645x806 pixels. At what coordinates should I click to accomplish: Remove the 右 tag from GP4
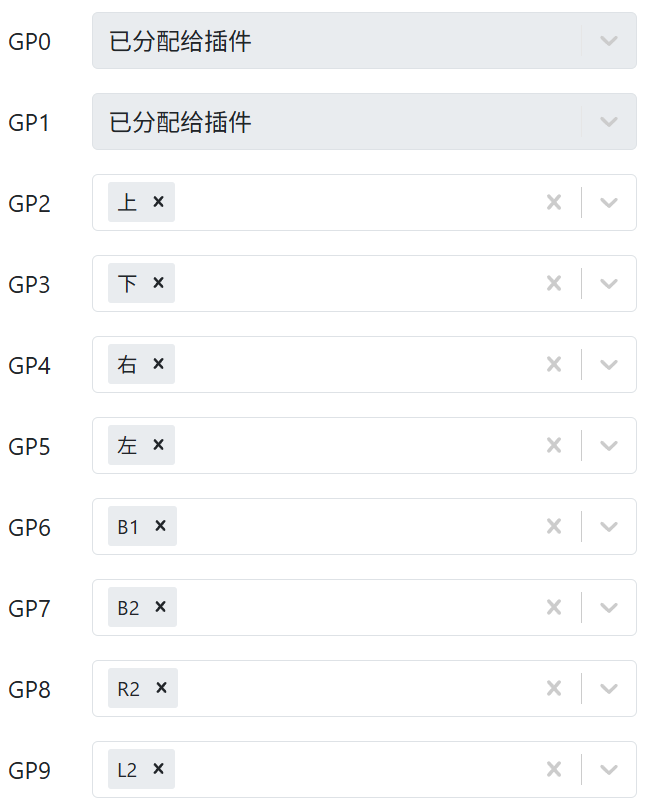(x=158, y=364)
